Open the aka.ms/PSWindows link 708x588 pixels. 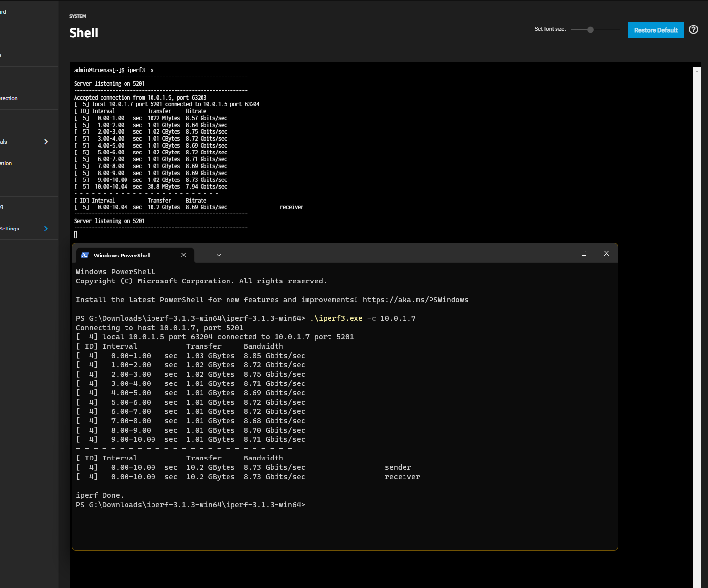pos(415,300)
